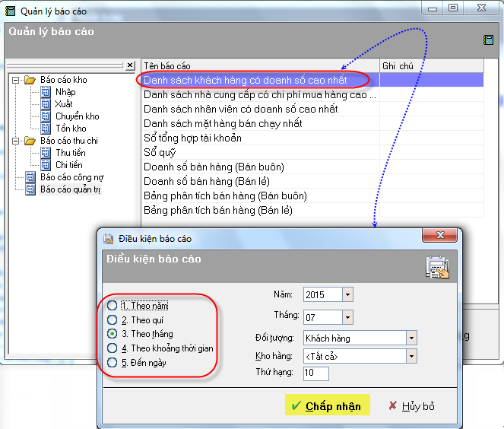Open the Năm year dropdown
Viewport: 504px width, 429px height.
coord(347,294)
